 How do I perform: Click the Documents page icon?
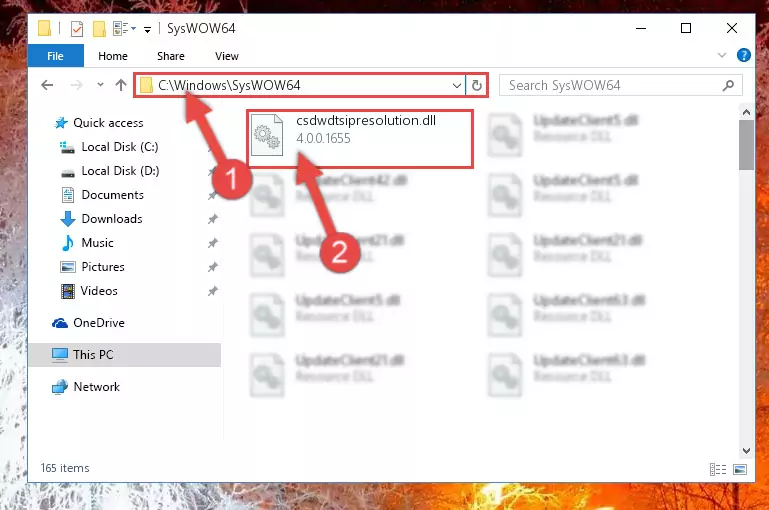coord(68,195)
